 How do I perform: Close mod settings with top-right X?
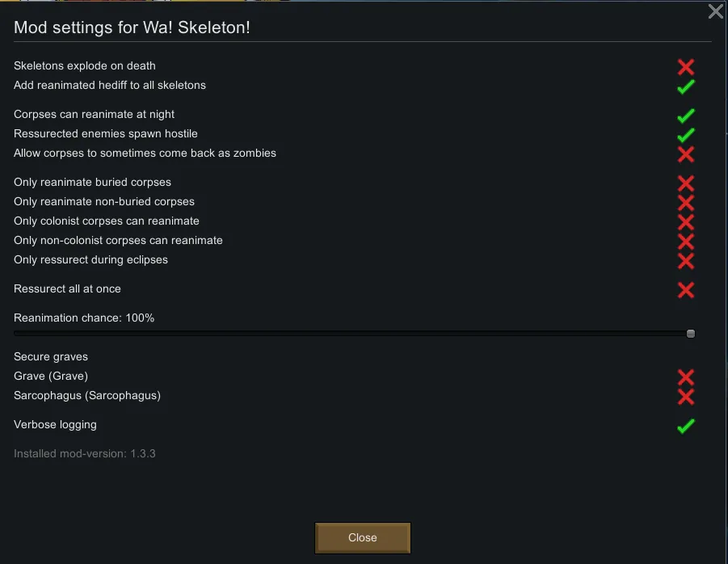pyautogui.click(x=716, y=11)
